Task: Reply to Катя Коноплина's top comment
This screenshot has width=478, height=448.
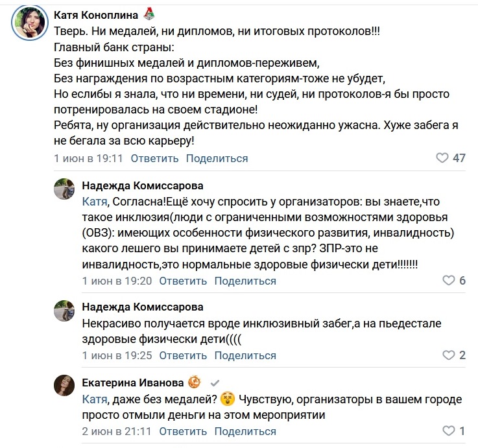Action: 154,158
